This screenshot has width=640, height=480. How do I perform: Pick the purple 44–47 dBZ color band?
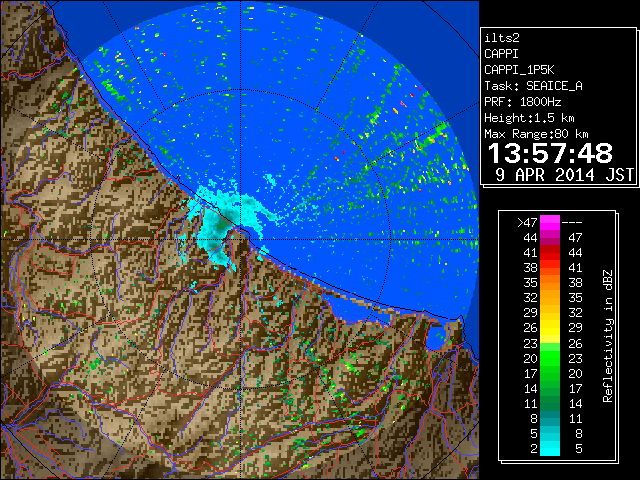550,238
